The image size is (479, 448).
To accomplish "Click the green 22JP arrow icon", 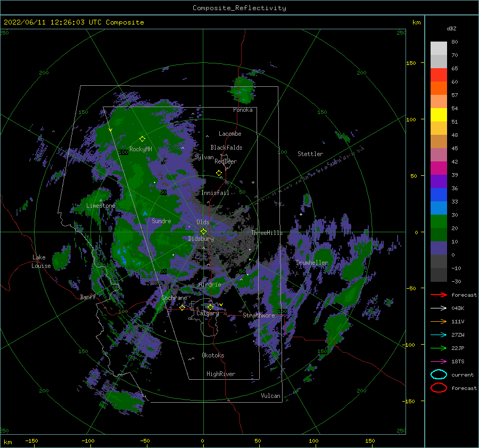I will point(439,348).
